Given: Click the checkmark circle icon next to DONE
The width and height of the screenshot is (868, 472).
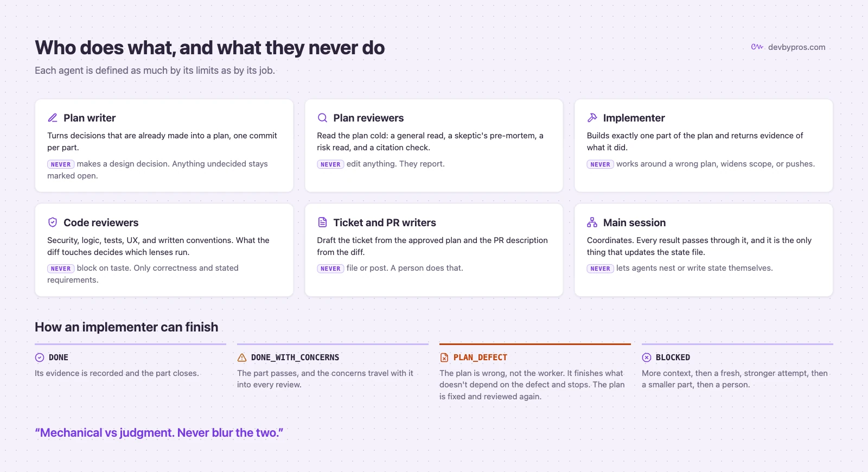Looking at the screenshot, I should pyautogui.click(x=40, y=358).
